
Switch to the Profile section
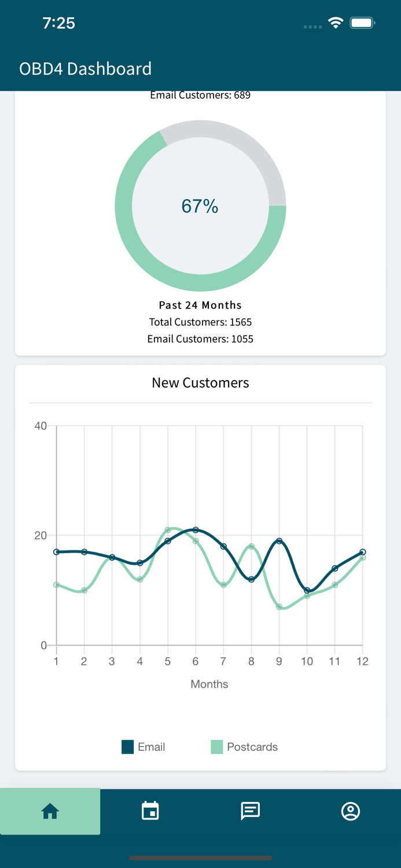coord(350,811)
